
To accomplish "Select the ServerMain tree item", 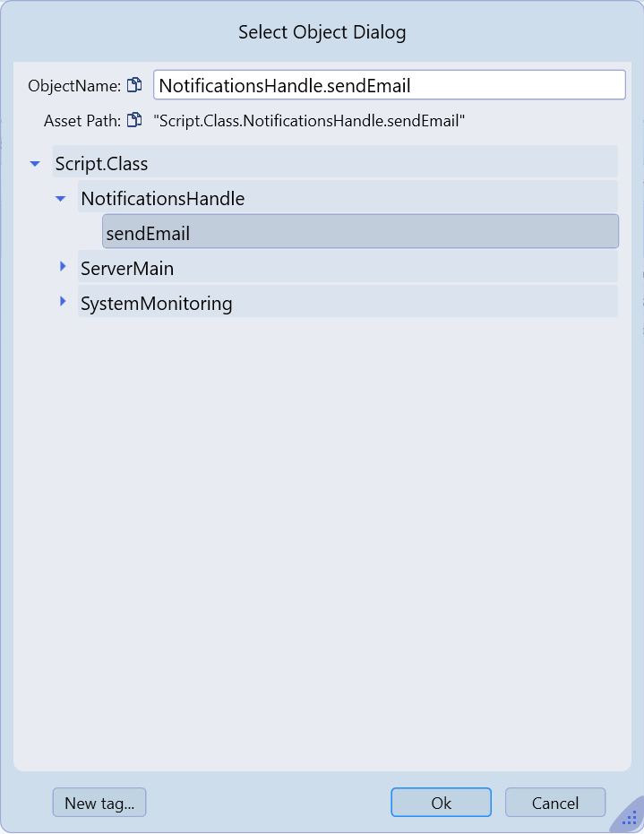I will tap(127, 268).
